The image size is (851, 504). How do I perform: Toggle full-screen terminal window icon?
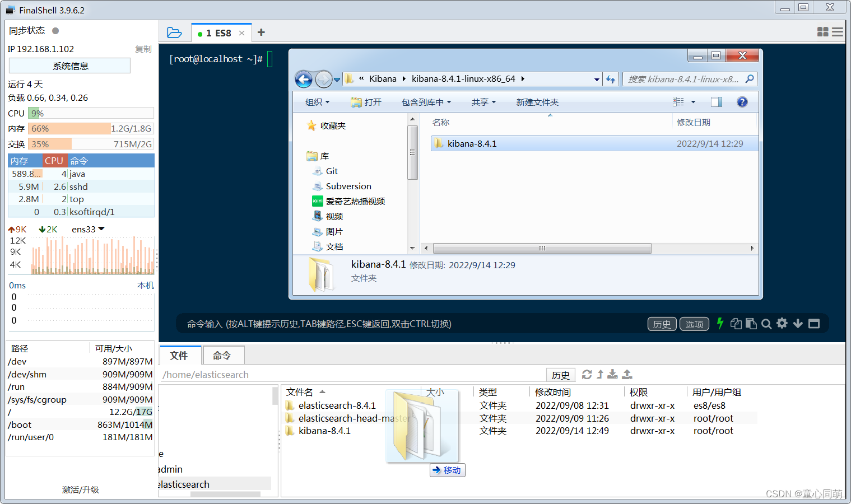click(x=814, y=324)
